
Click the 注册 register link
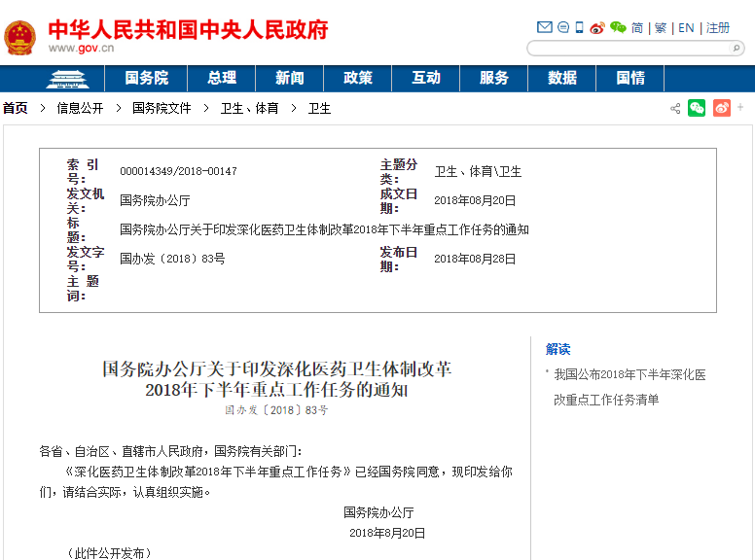tap(718, 27)
